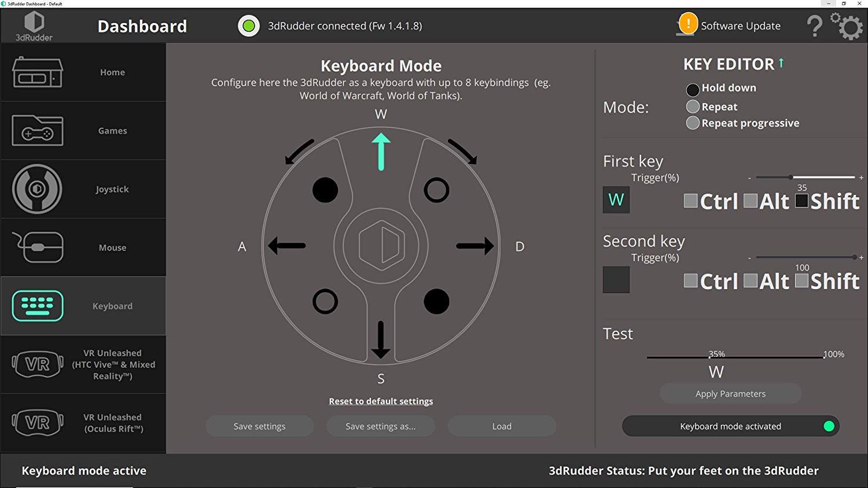Select the forward W arrow binding
Image resolution: width=868 pixels, height=488 pixels.
(x=381, y=151)
